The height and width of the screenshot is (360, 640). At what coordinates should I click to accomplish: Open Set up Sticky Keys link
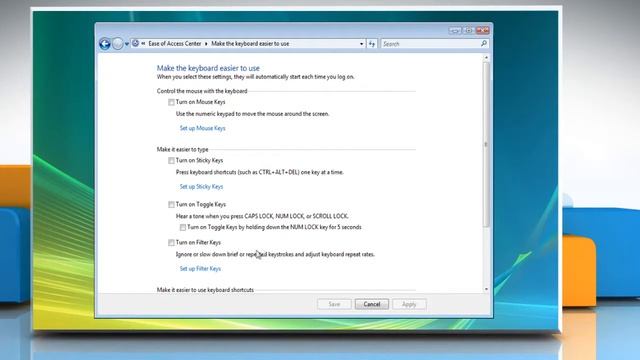[201, 187]
